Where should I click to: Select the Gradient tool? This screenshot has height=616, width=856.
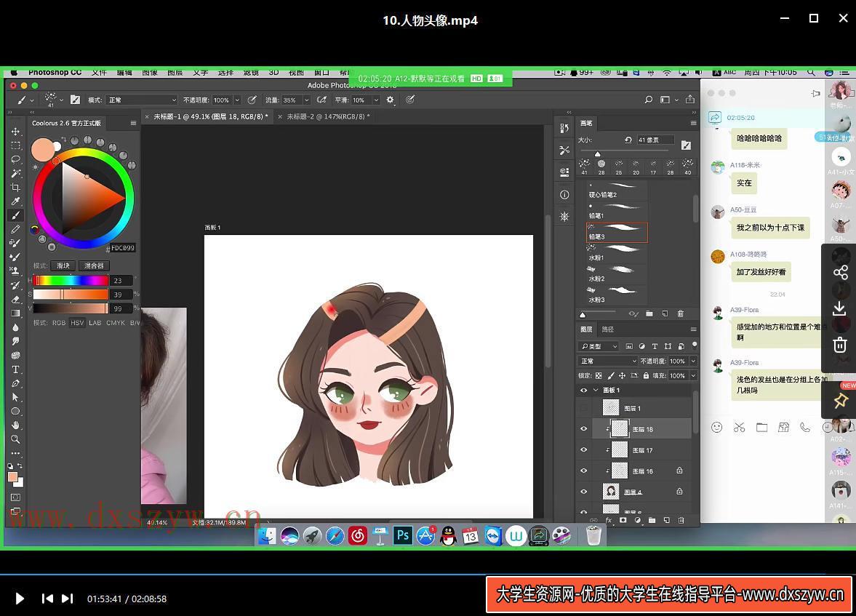pyautogui.click(x=15, y=313)
